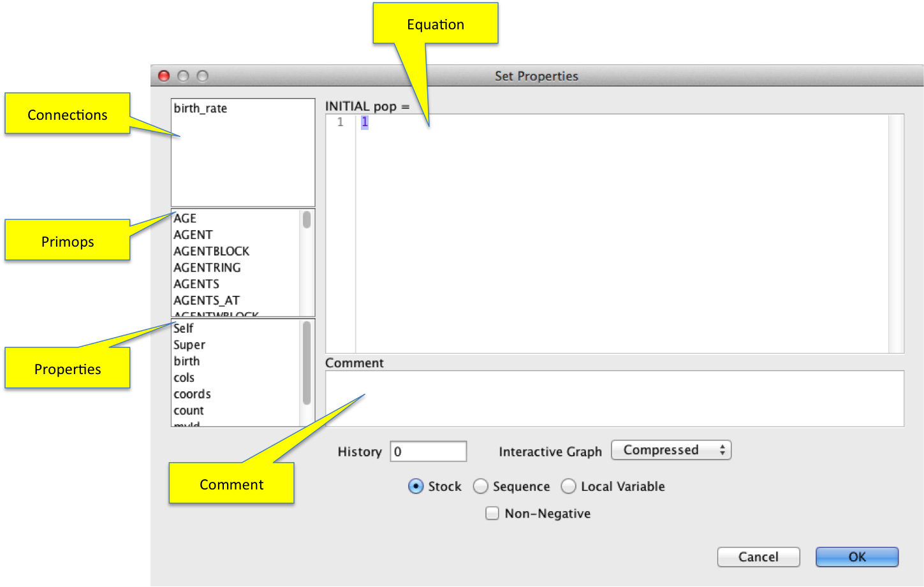Select AGENTBLOCK in the primops list
The image size is (924, 587).
coord(212,251)
